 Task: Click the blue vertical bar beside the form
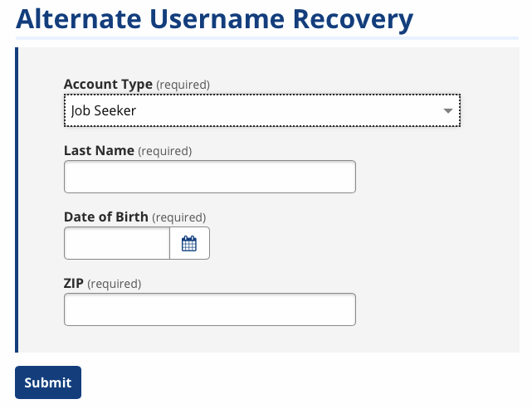tap(17, 200)
